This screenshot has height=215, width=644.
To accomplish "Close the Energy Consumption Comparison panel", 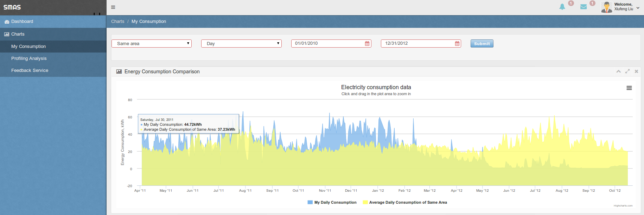I will pyautogui.click(x=636, y=72).
